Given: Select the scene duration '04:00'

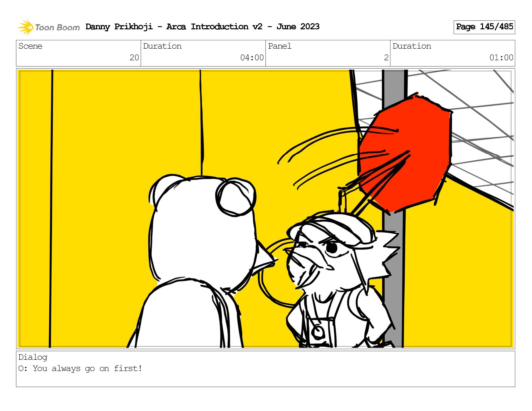Looking at the screenshot, I should pos(252,58).
